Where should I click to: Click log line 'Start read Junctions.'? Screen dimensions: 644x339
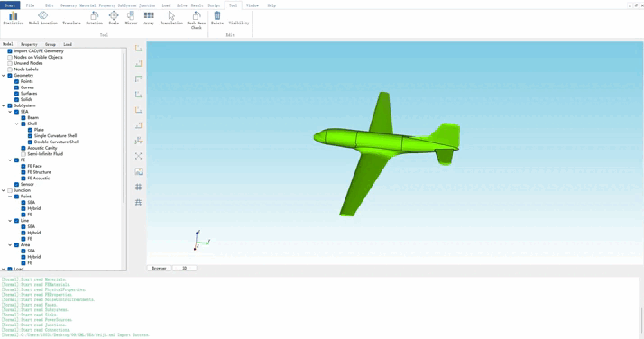click(33, 325)
